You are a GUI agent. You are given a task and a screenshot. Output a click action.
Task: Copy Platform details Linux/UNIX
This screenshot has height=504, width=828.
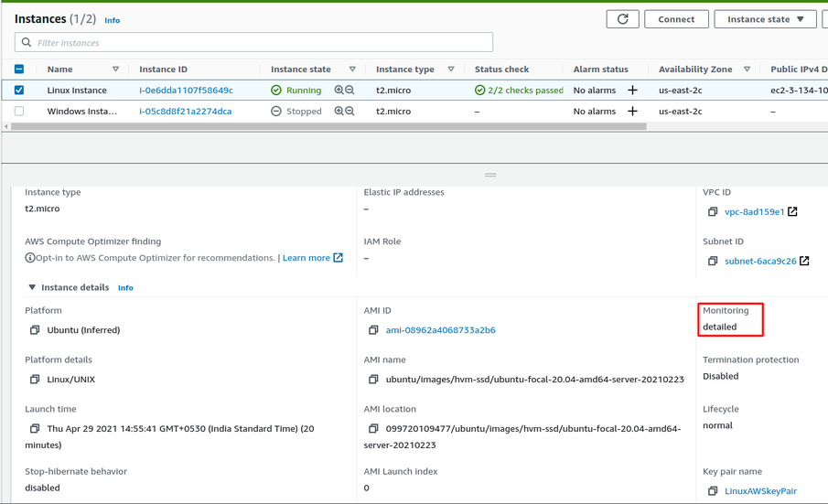[x=35, y=379]
